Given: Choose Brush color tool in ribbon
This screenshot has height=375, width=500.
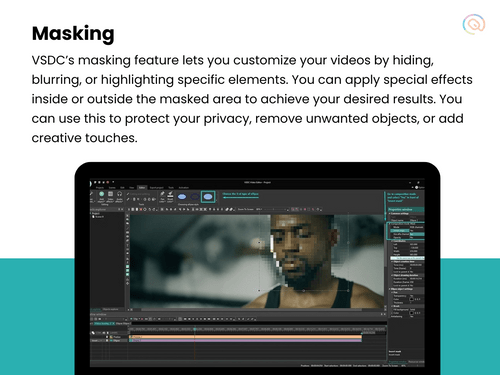Looking at the screenshot, I should (170, 197).
